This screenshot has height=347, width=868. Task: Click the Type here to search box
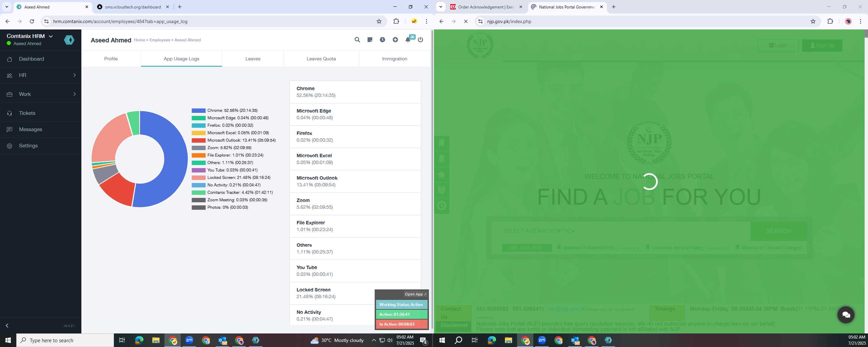(x=65, y=340)
